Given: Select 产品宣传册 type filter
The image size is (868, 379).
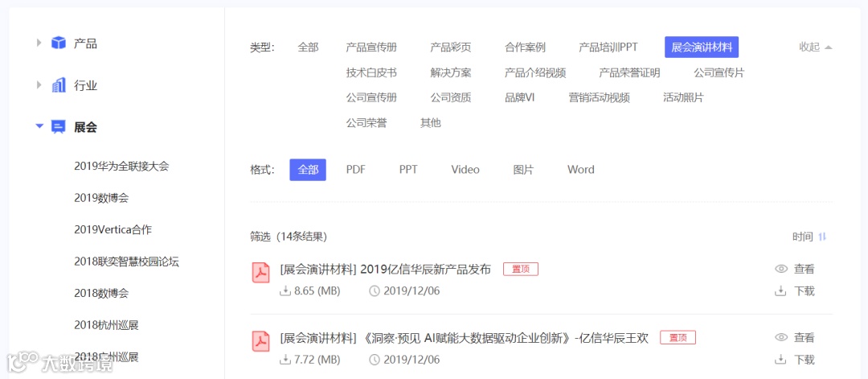Looking at the screenshot, I should (371, 47).
